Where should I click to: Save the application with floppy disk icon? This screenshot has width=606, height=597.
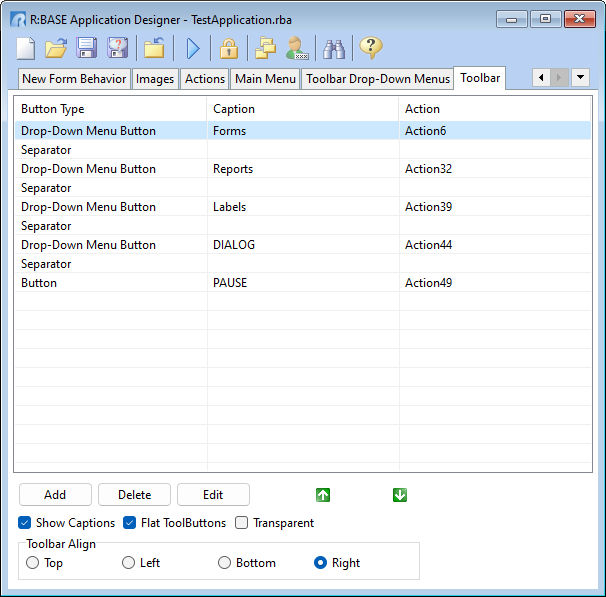[x=87, y=48]
